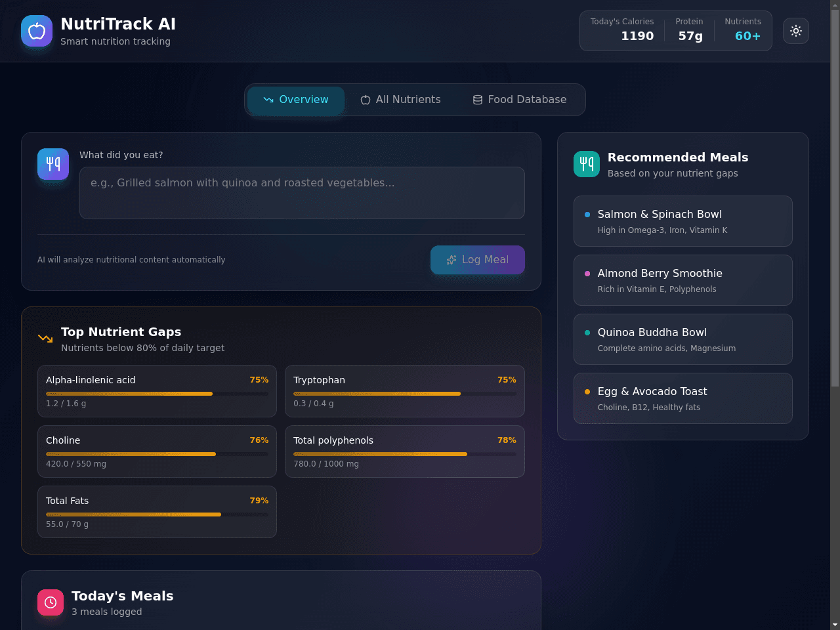
Task: Click the Alpha-linolenic acid progress bar
Action: click(x=157, y=394)
